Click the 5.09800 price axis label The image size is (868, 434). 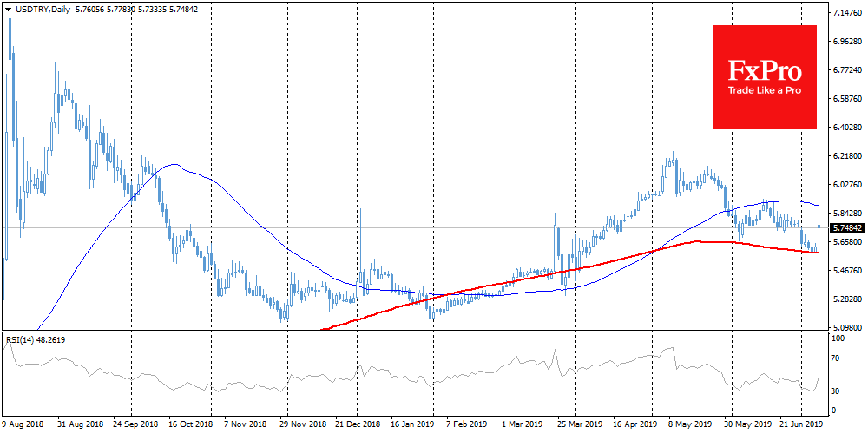click(x=846, y=328)
